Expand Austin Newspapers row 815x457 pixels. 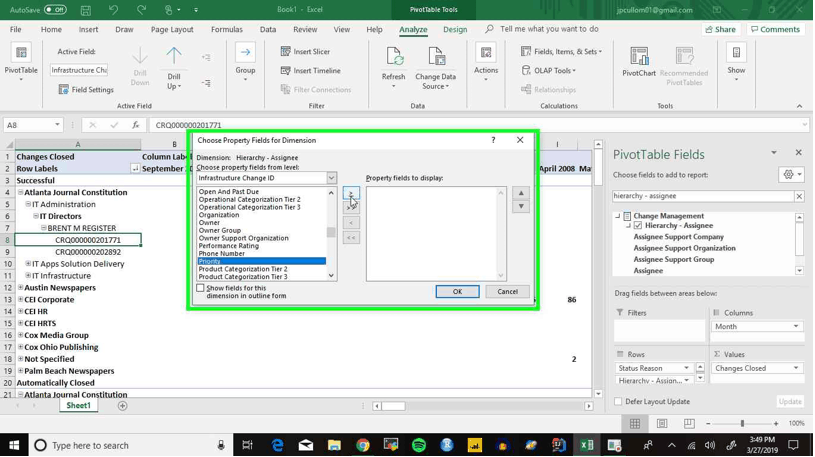click(21, 288)
